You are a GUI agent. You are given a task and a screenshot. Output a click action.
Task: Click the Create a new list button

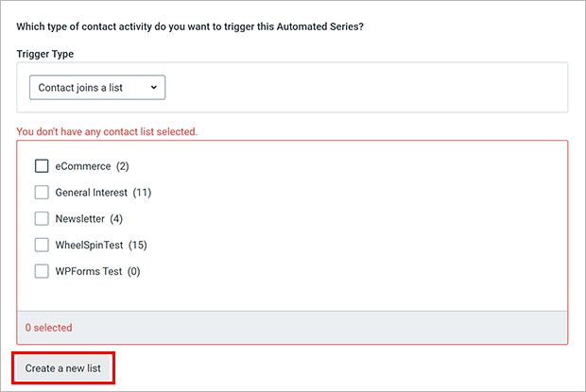click(x=63, y=368)
